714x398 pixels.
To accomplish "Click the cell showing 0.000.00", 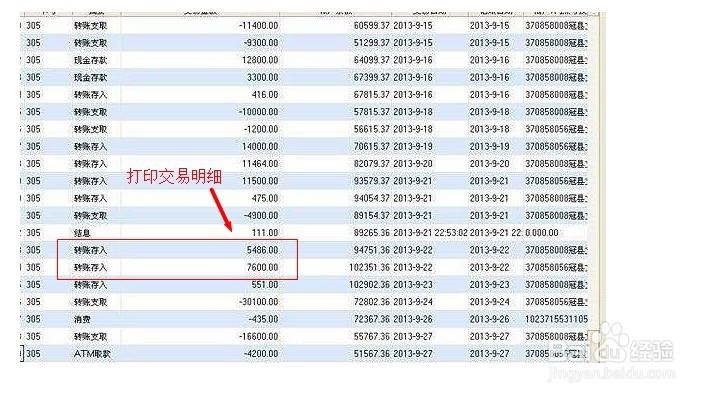I will pos(541,233).
